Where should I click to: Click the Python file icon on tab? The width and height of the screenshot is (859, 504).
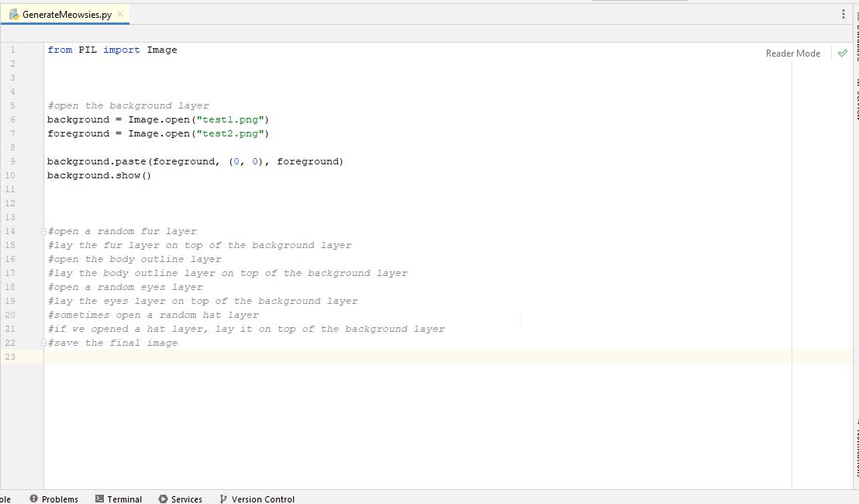(14, 15)
